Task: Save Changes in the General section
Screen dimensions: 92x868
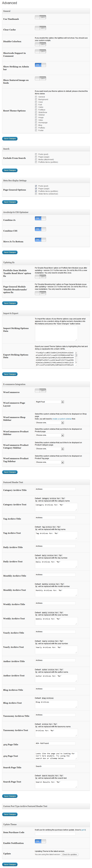Action: pyautogui.click(x=10, y=138)
